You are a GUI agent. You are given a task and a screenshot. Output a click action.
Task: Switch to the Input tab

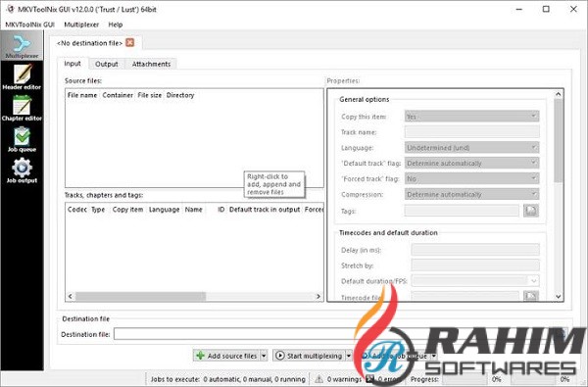(x=73, y=64)
